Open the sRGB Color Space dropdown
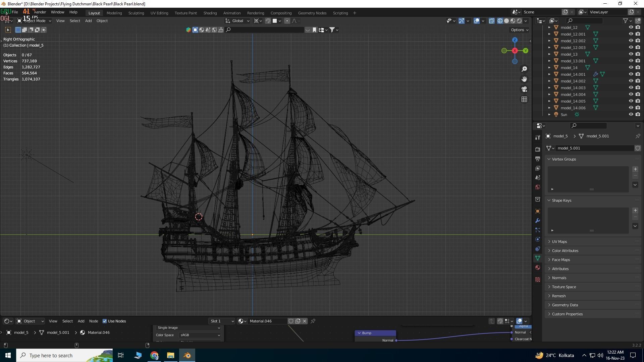The width and height of the screenshot is (644, 362). 200,335
